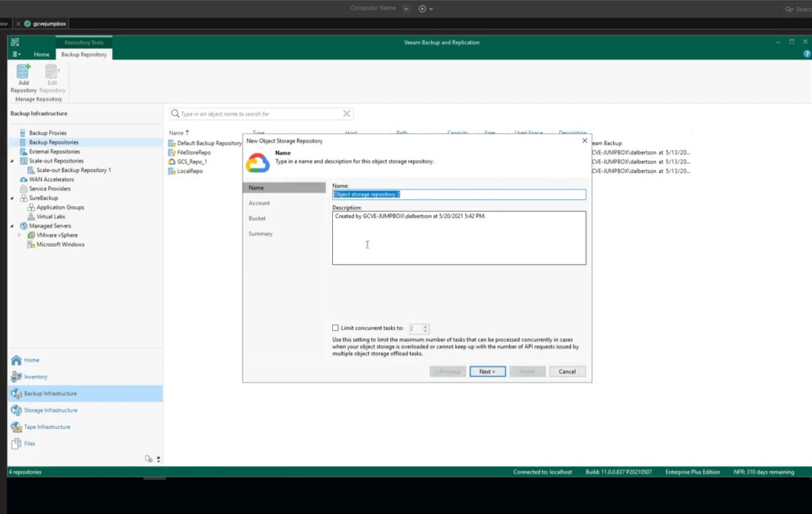812x514 pixels.
Task: Click the External Repositories tree icon
Action: pos(23,152)
